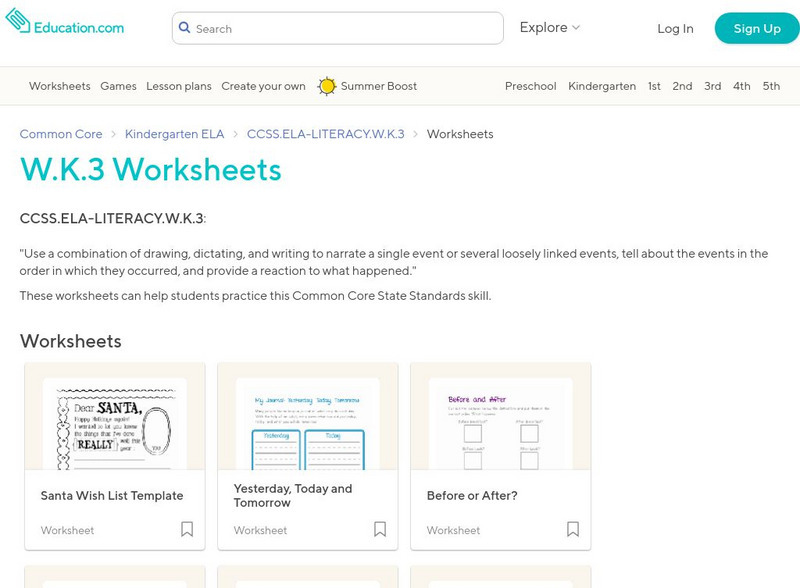
Task: Open the Summer Boost nav link
Action: [379, 86]
